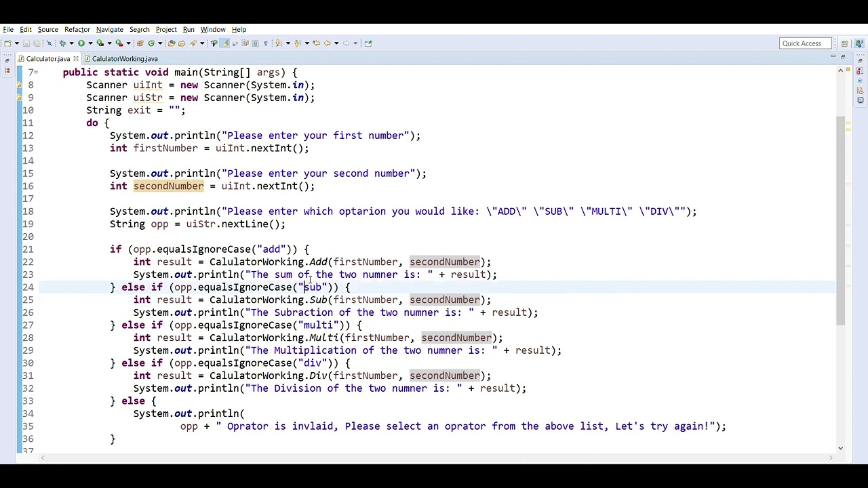This screenshot has height=488, width=868.
Task: Click the warning marker on line 9
Action: tap(20, 98)
